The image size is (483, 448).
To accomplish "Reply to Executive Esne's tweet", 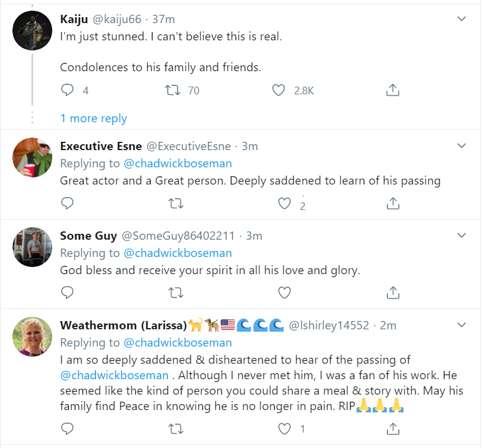I will pos(68,204).
